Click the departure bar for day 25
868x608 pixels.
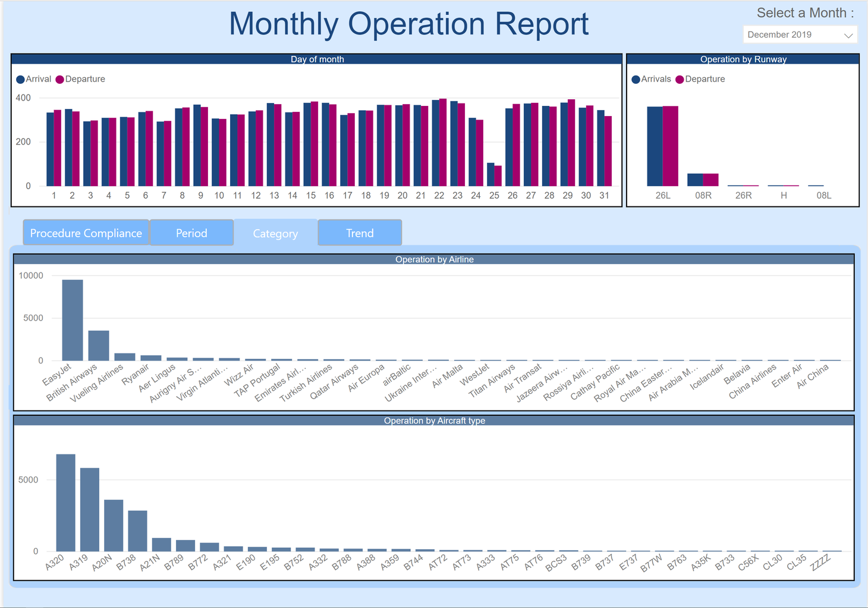click(x=498, y=177)
